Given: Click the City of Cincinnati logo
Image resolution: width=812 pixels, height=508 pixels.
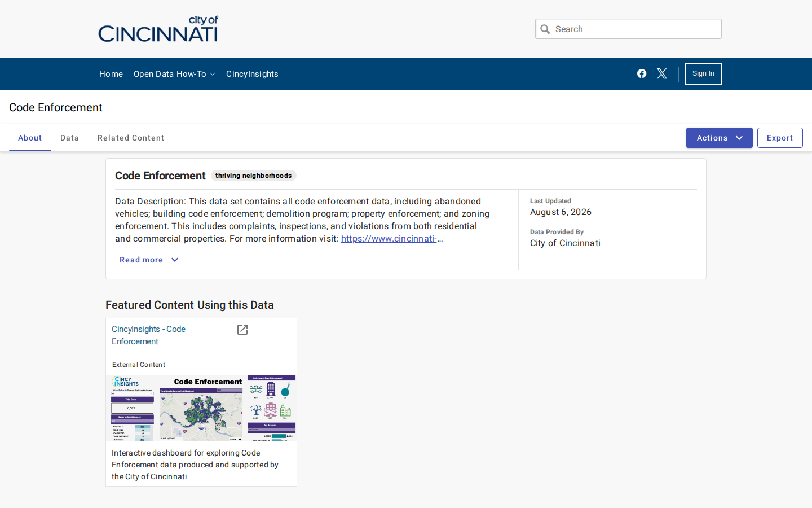Looking at the screenshot, I should (158, 29).
